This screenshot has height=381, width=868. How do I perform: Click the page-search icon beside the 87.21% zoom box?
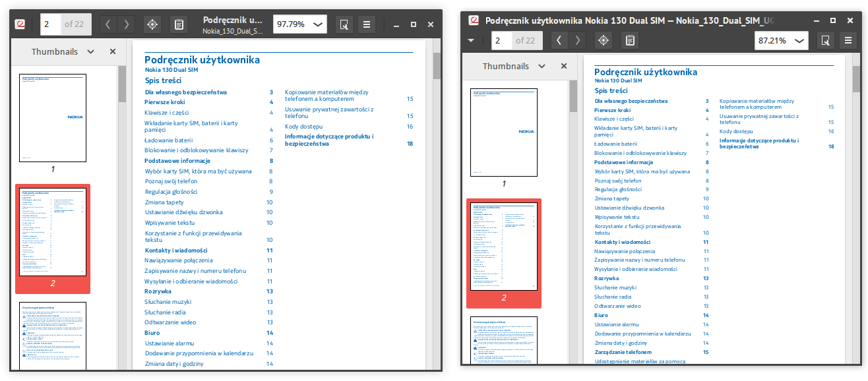coord(825,40)
